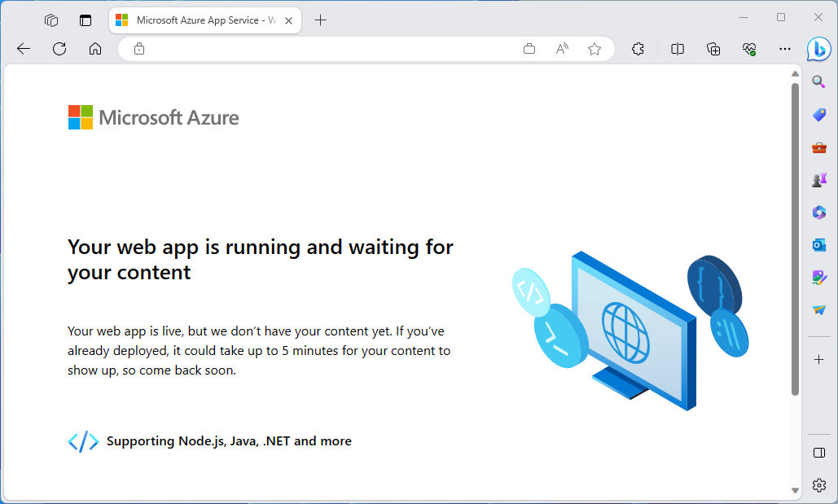Open Microsoft Designer in the sidebar
838x504 pixels.
pyautogui.click(x=818, y=277)
